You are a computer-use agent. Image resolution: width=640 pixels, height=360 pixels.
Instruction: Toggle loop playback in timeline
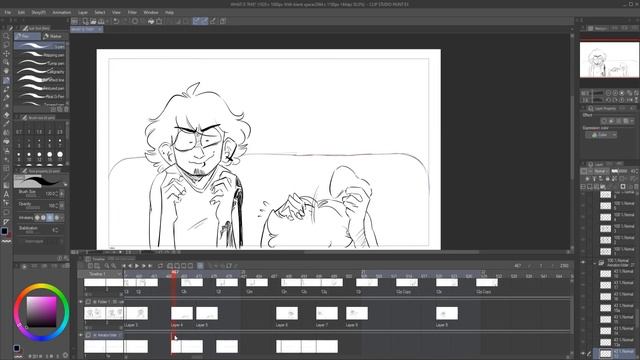click(160, 266)
